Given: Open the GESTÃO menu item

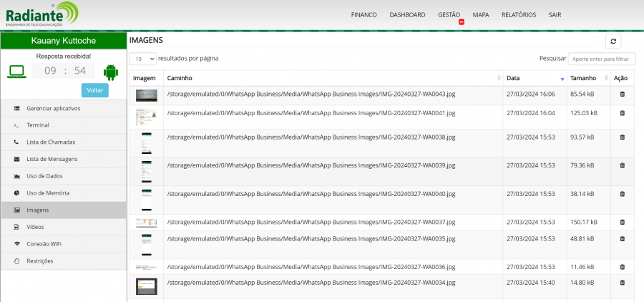Looking at the screenshot, I should coord(449,15).
